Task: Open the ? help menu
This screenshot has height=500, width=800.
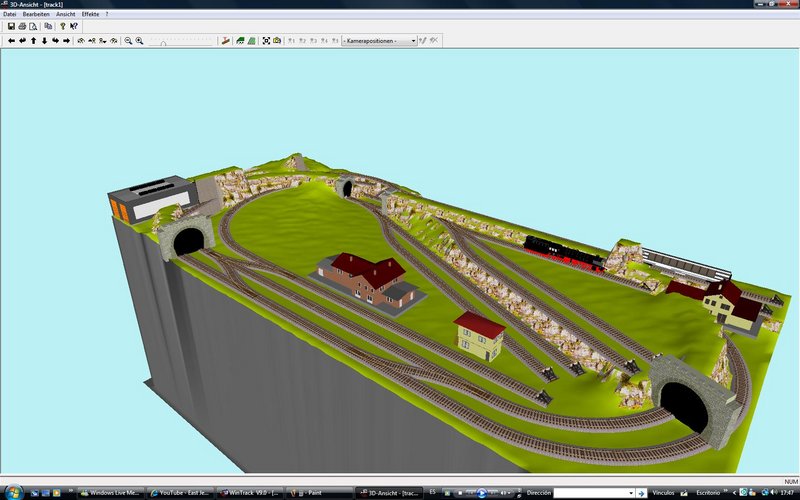Action: pos(107,14)
